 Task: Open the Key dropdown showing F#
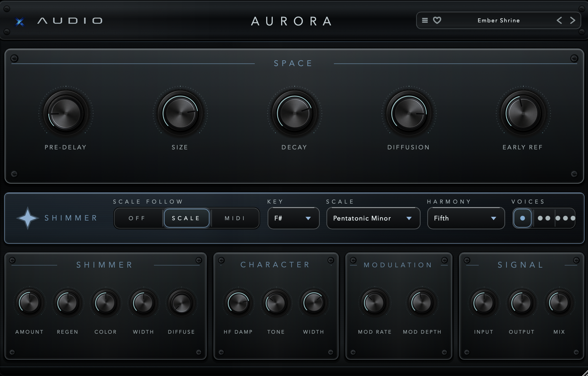pos(294,218)
